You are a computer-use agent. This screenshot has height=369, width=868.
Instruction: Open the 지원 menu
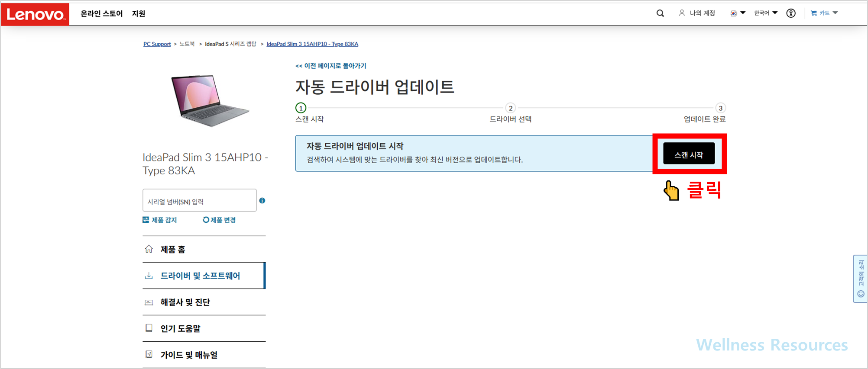click(139, 13)
